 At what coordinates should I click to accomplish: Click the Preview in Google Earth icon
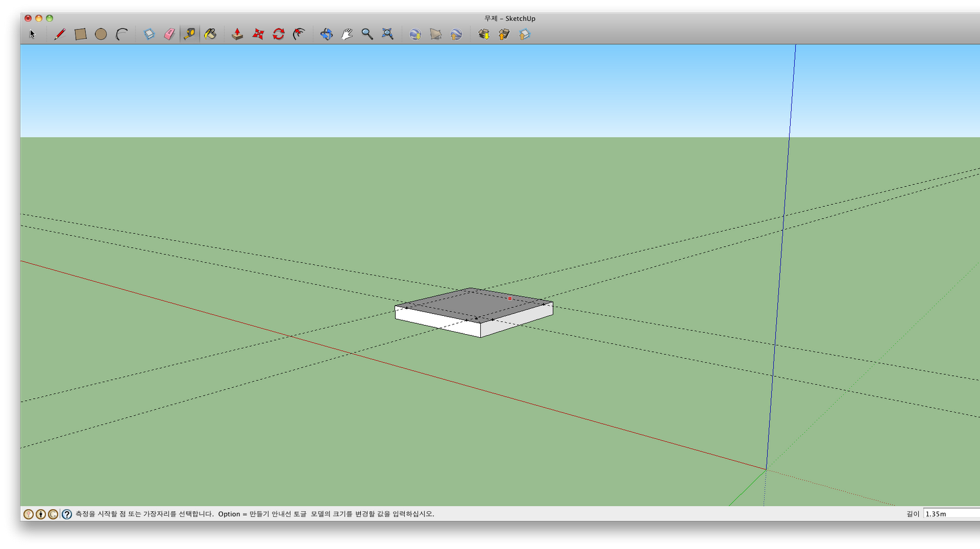point(456,34)
